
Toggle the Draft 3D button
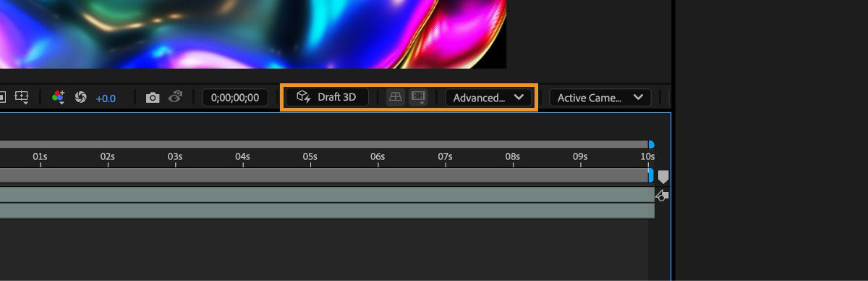(x=326, y=97)
